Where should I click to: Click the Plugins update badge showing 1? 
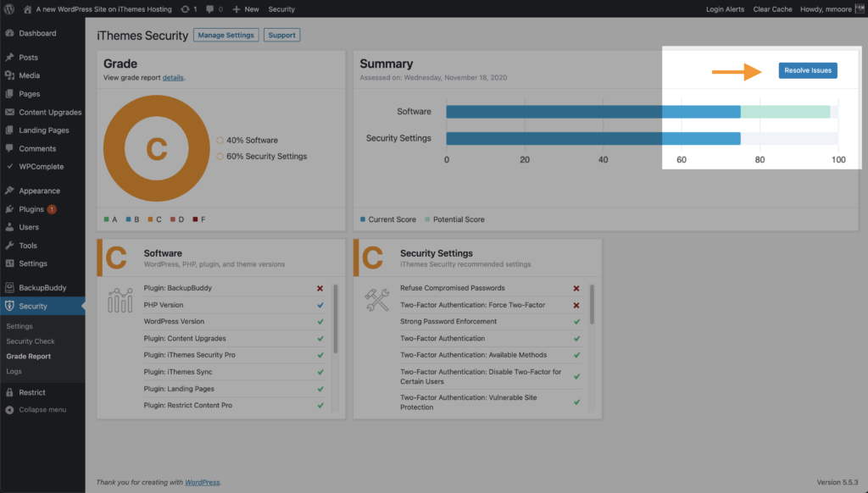pos(52,209)
